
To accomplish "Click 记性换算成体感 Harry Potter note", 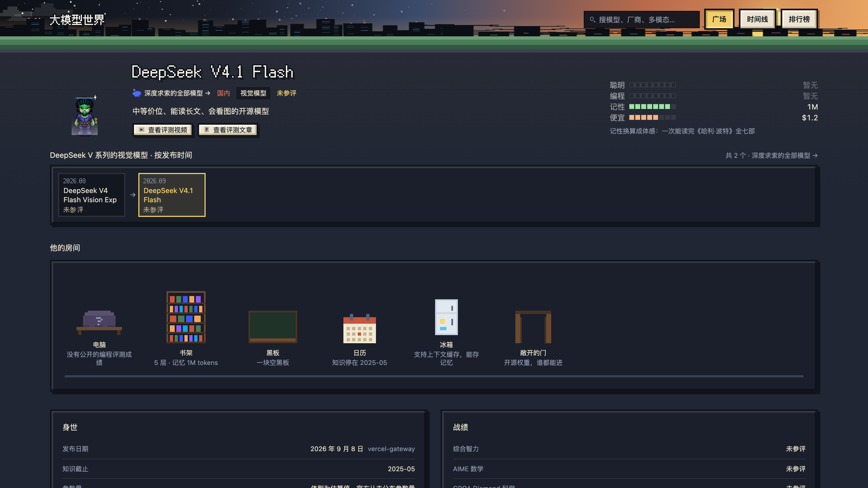I will tap(682, 131).
